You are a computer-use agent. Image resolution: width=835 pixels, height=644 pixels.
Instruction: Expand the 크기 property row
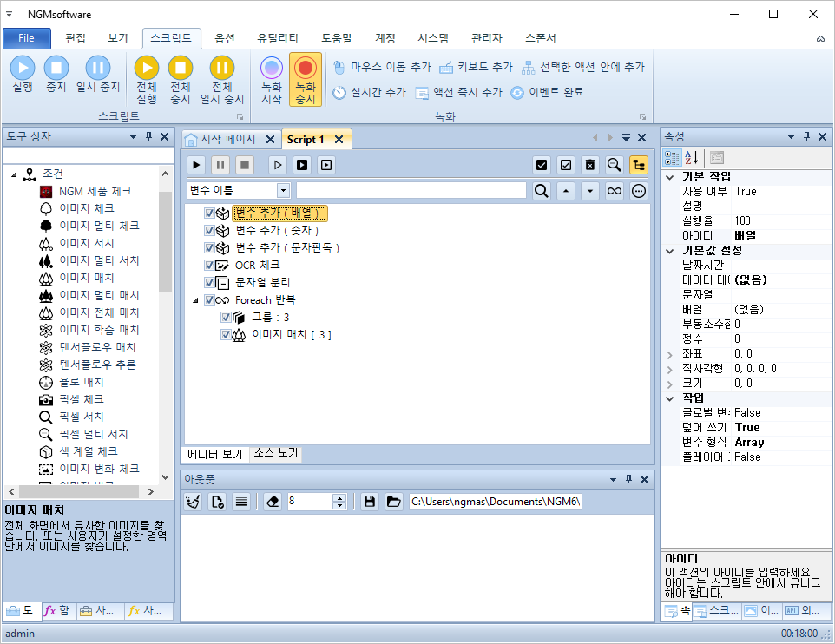670,384
